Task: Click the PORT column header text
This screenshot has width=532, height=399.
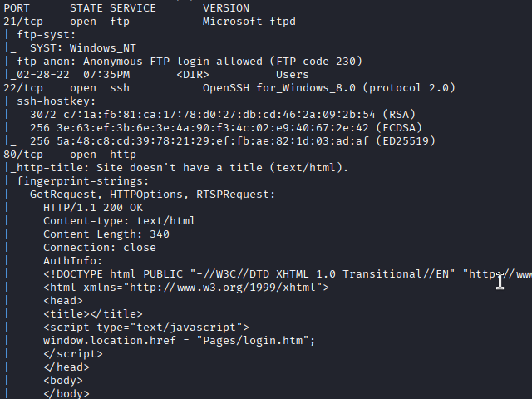Action: tap(17, 7)
